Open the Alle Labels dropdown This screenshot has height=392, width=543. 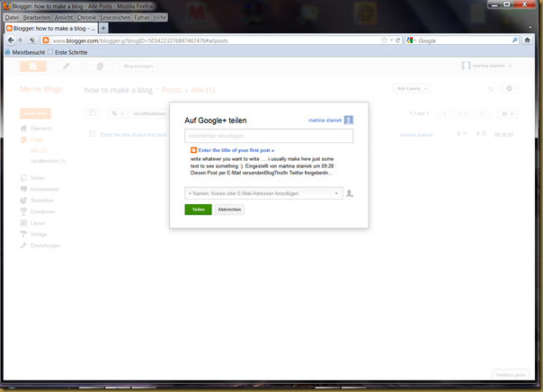tap(412, 89)
